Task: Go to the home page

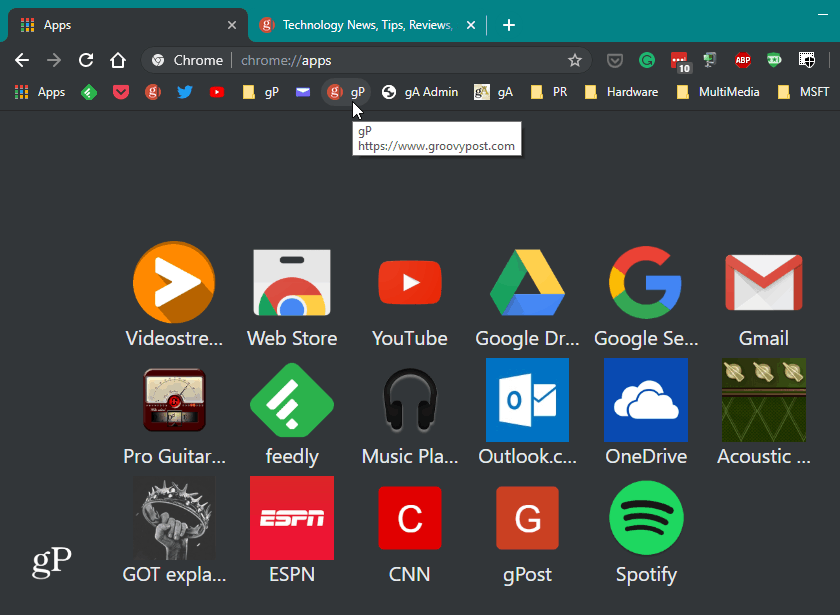Action: [x=118, y=60]
